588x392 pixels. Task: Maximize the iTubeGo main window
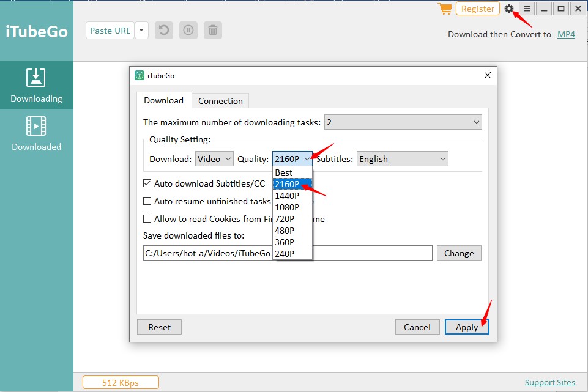561,8
